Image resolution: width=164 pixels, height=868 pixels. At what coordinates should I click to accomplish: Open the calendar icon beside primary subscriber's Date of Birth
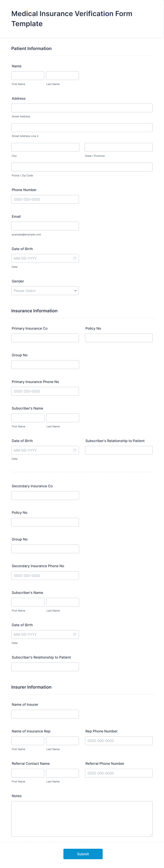[75, 450]
